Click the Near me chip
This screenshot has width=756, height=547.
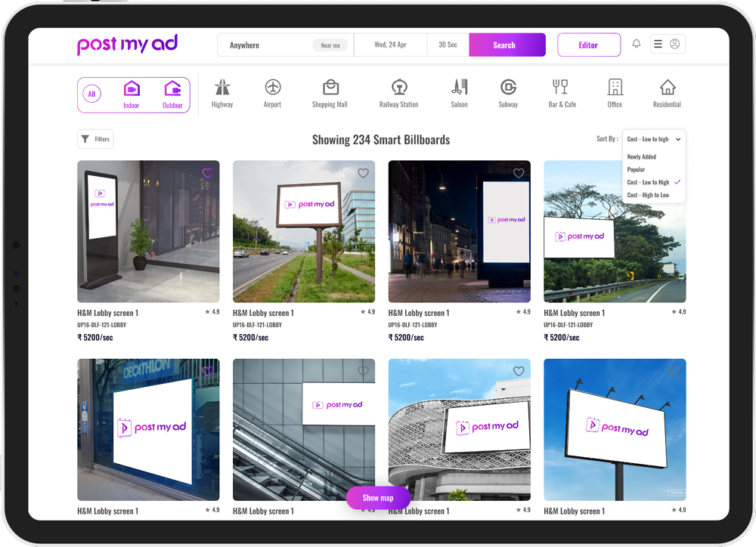click(x=330, y=45)
